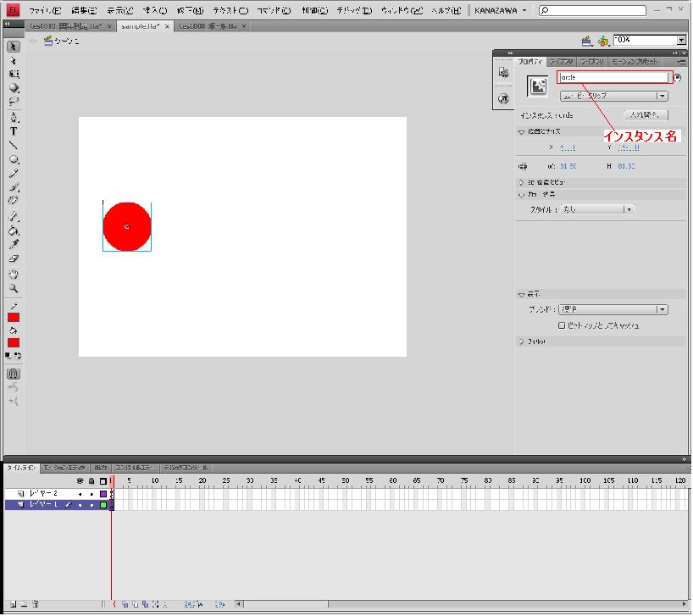Image resolution: width=693 pixels, height=616 pixels.
Task: Open the KANAZAWA workspace dropdown
Action: (501, 10)
